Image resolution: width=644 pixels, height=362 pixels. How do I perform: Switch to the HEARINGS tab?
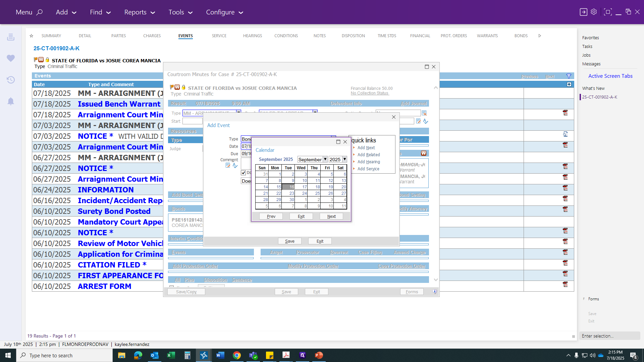(x=253, y=36)
